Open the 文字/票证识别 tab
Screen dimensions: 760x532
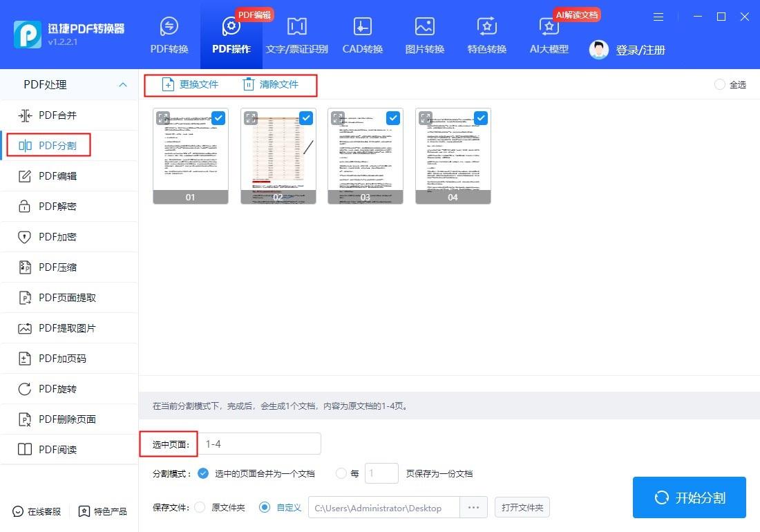click(296, 35)
